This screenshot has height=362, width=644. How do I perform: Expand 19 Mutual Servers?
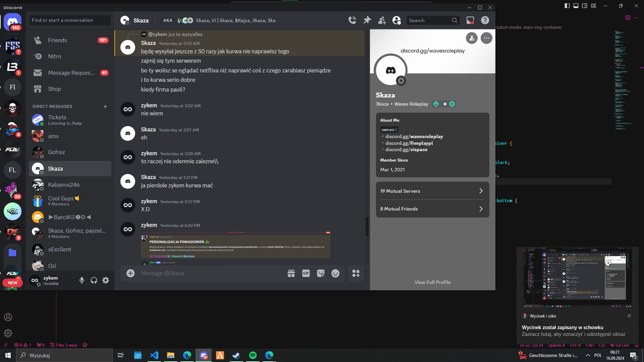(432, 191)
